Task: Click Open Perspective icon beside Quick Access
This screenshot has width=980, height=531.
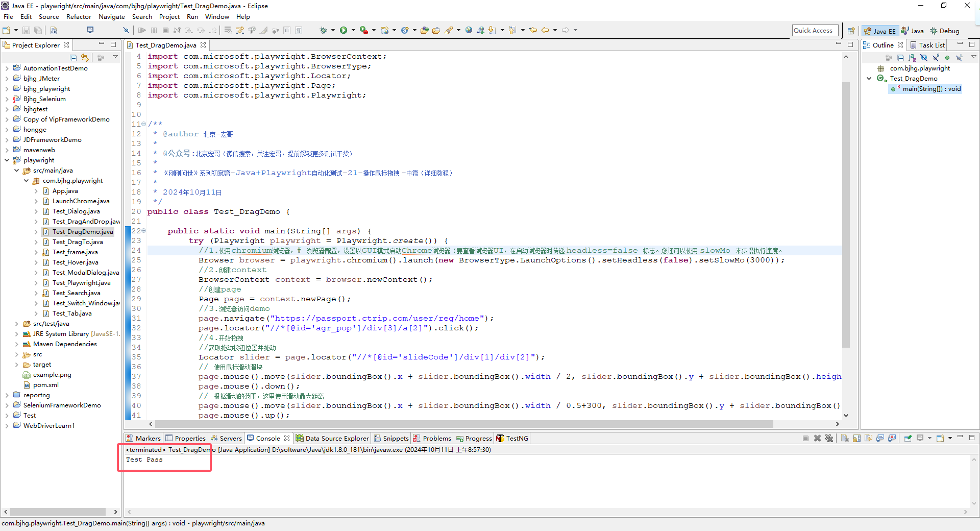Action: (x=851, y=31)
